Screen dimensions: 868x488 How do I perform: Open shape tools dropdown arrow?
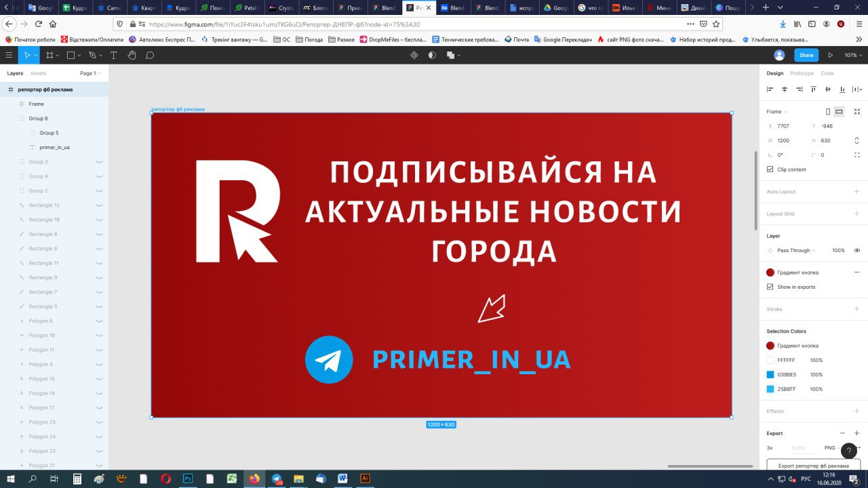(x=79, y=56)
